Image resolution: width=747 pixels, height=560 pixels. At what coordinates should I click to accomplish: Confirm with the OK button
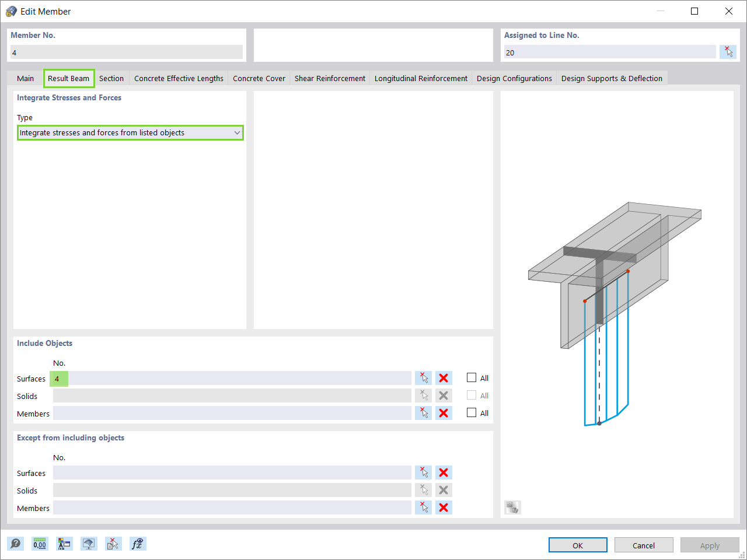click(578, 545)
